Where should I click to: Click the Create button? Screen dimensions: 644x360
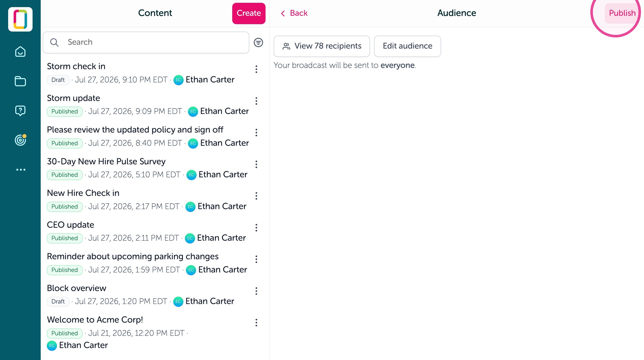pyautogui.click(x=249, y=13)
